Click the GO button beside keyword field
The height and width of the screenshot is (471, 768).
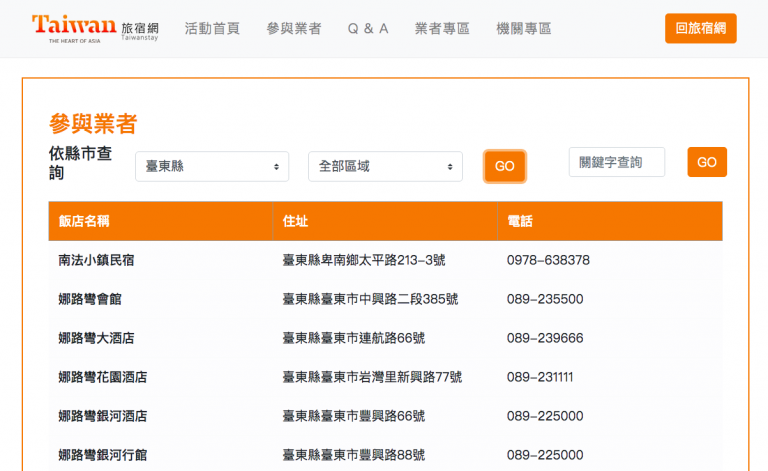pyautogui.click(x=707, y=162)
